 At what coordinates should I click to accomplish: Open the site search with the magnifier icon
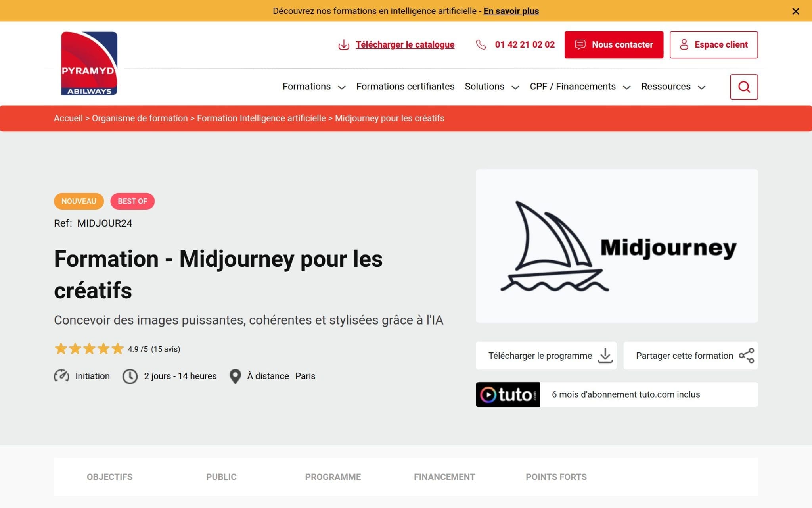coord(744,87)
